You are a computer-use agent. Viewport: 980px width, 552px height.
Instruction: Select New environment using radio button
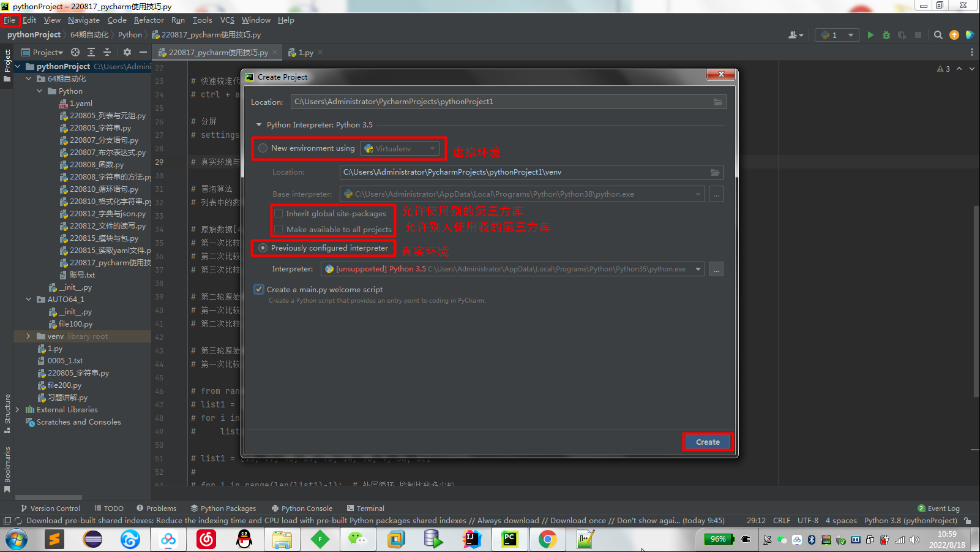coord(263,148)
